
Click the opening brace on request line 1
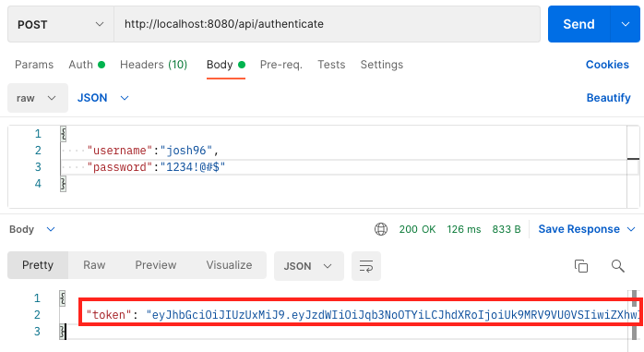pyautogui.click(x=64, y=134)
